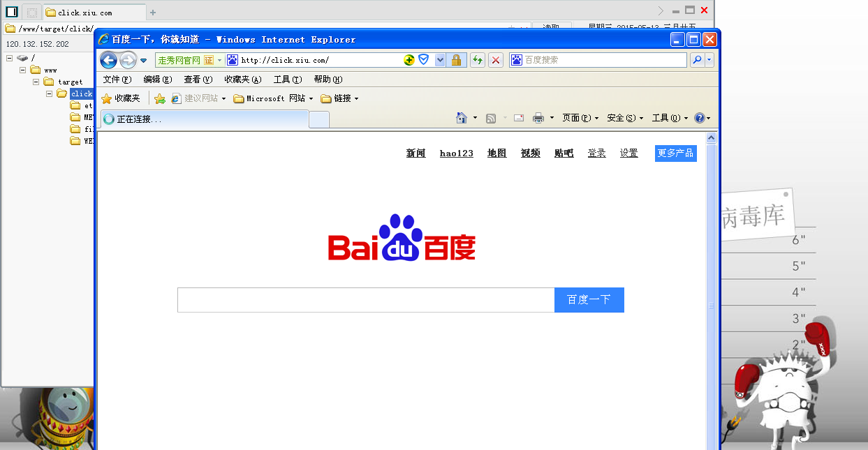The height and width of the screenshot is (450, 868).
Task: Open the 收藏夹(A) menu in menu bar
Action: coord(242,80)
